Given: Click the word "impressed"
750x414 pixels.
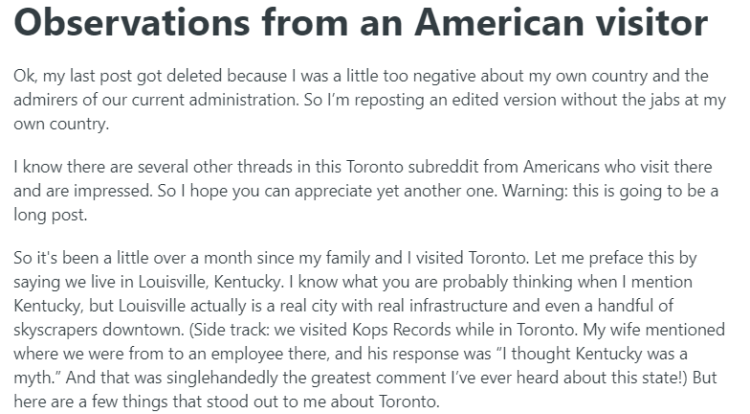Looking at the screenshot, I should point(112,191).
